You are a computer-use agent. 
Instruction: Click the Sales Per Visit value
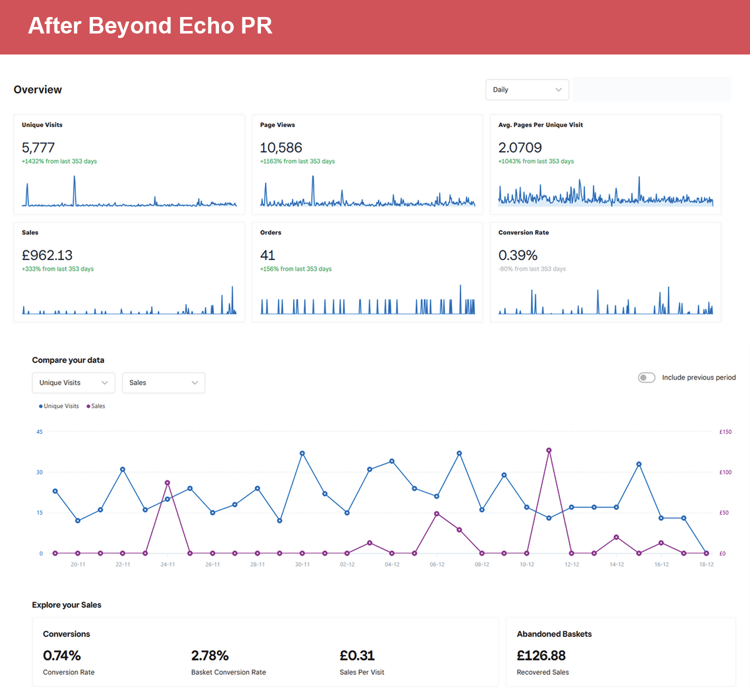tap(357, 655)
